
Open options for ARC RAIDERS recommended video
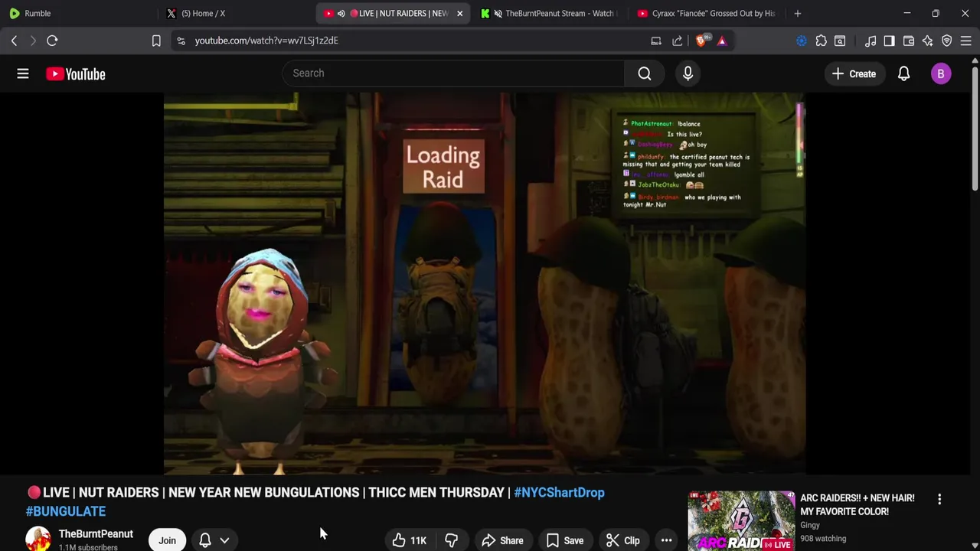(939, 499)
